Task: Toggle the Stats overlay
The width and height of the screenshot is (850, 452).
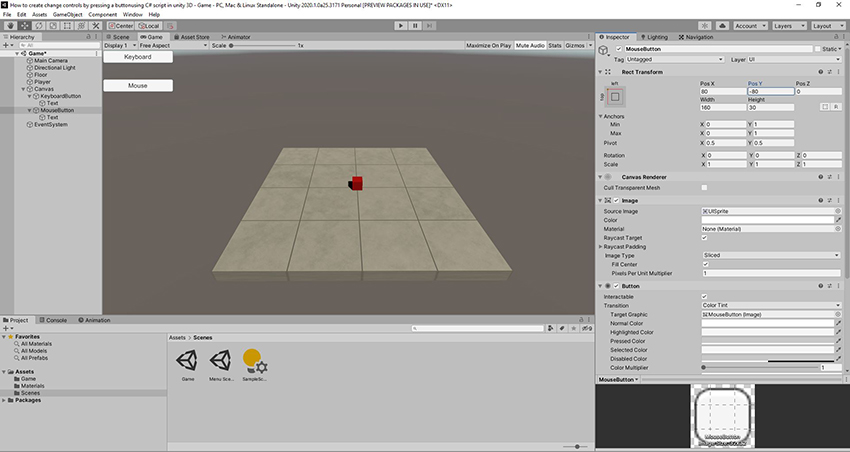Action: (x=555, y=46)
